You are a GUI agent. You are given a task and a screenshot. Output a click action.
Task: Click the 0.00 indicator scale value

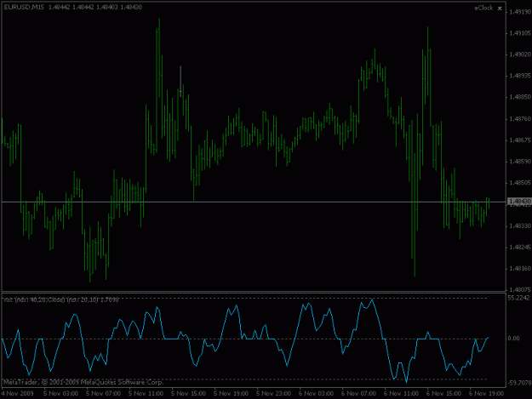coord(513,339)
